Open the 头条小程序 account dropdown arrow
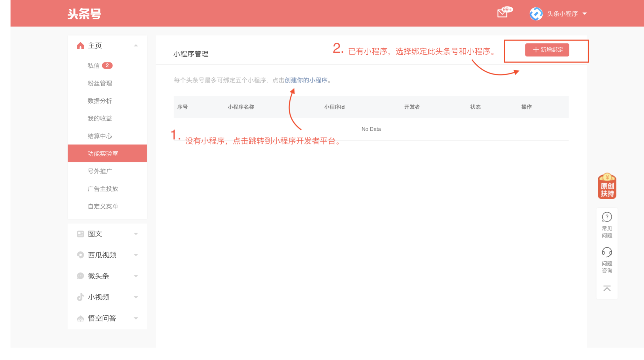644x360 pixels. [x=585, y=14]
